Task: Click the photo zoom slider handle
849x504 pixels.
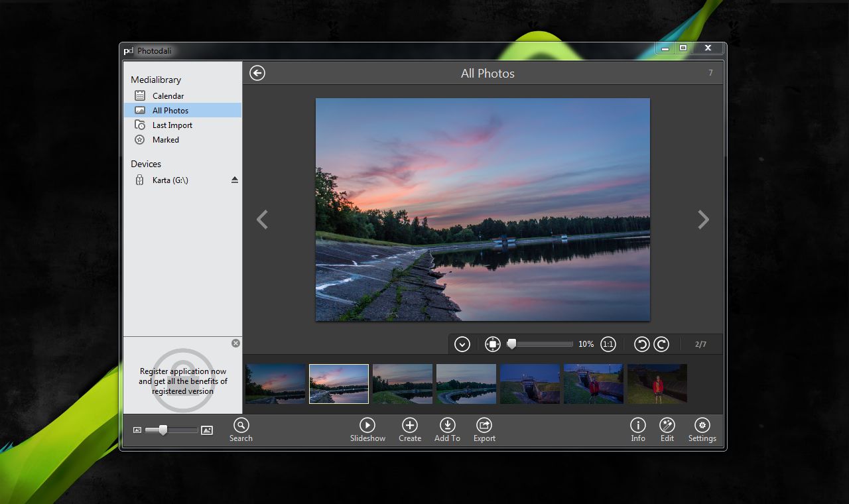Action: pos(511,344)
